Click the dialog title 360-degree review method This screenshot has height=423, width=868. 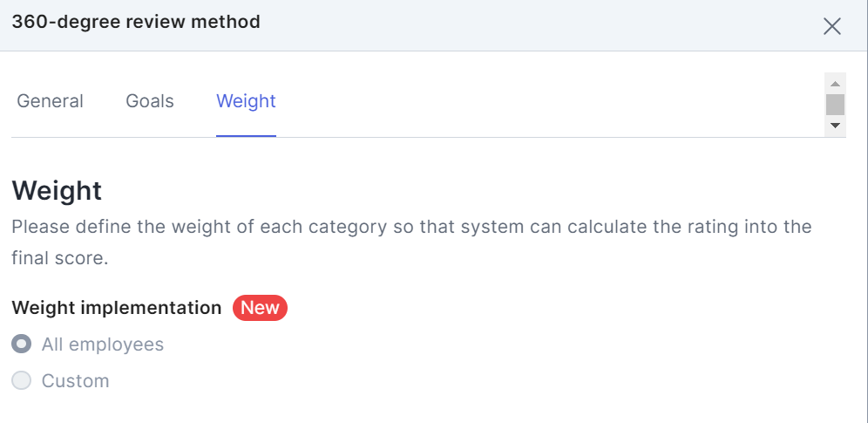tap(136, 22)
